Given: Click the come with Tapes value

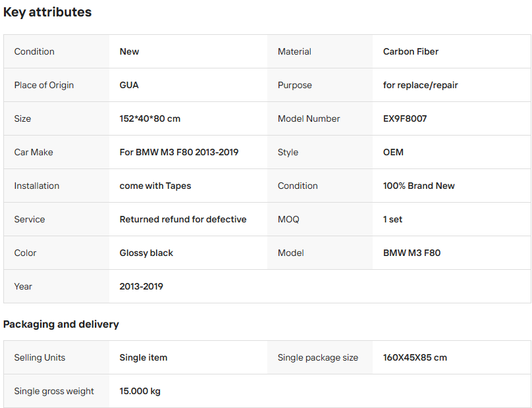Looking at the screenshot, I should click(155, 186).
